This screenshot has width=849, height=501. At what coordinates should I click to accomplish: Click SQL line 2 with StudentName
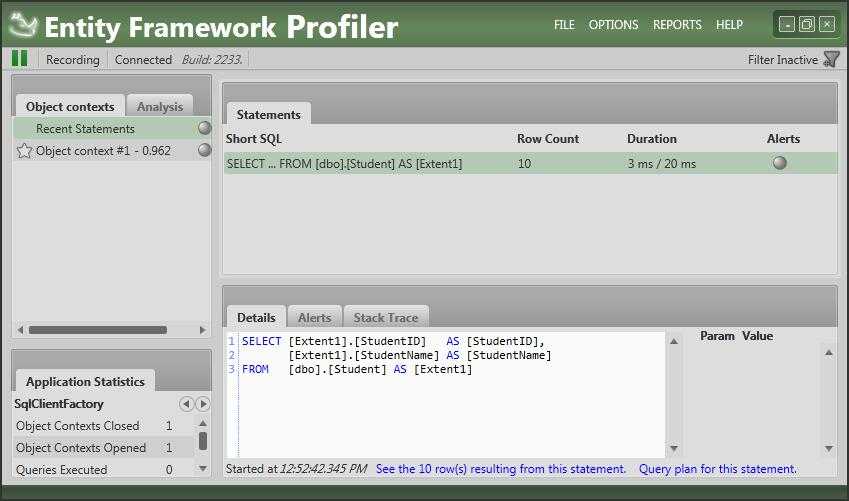coord(420,355)
